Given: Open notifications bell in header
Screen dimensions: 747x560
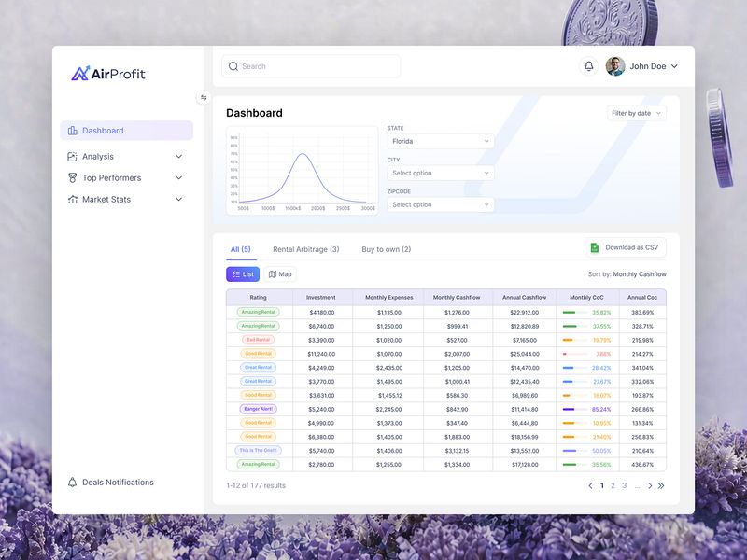Looking at the screenshot, I should (x=589, y=66).
